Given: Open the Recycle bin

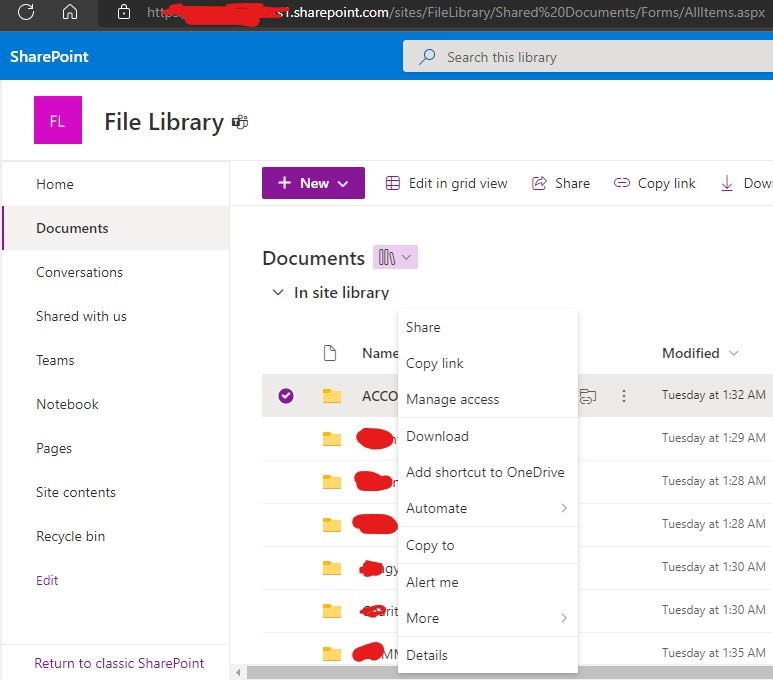Looking at the screenshot, I should [x=70, y=536].
